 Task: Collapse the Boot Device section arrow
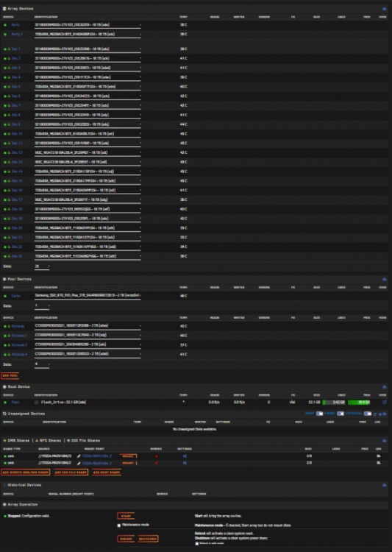coord(384,387)
